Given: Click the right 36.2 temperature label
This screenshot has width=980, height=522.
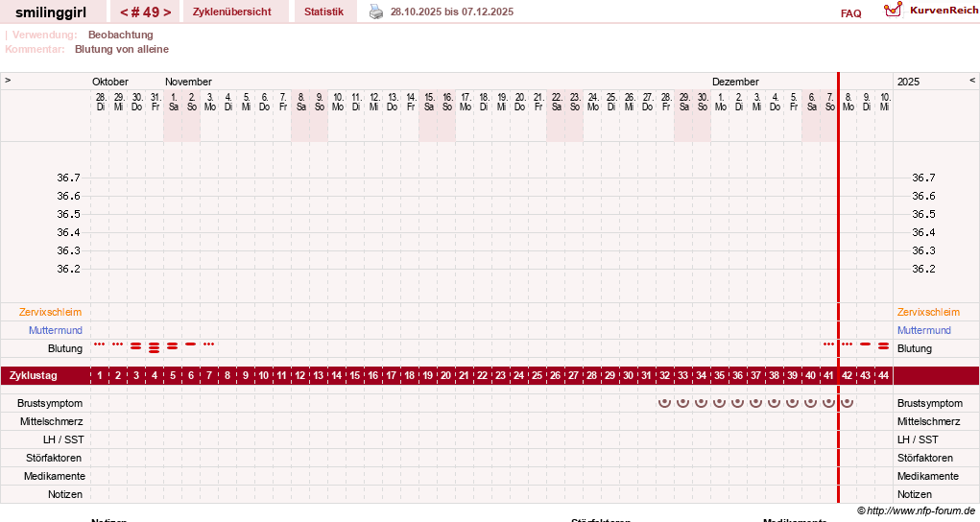Looking at the screenshot, I should coord(923,269).
